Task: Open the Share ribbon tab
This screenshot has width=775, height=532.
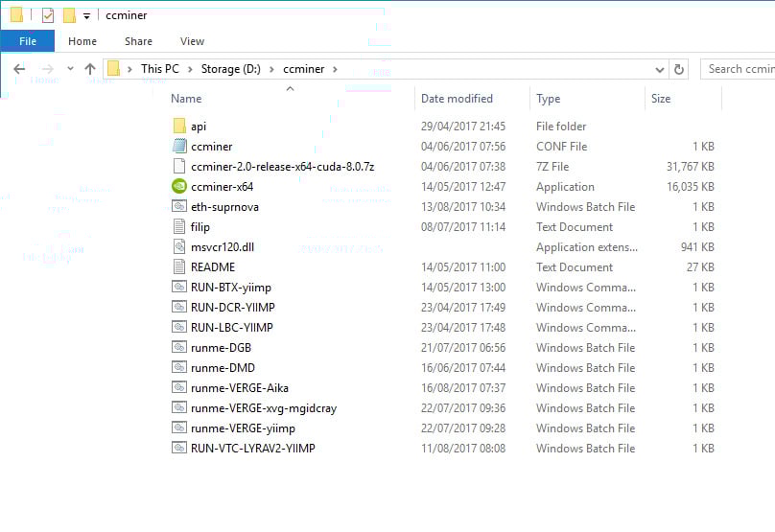Action: pos(138,41)
